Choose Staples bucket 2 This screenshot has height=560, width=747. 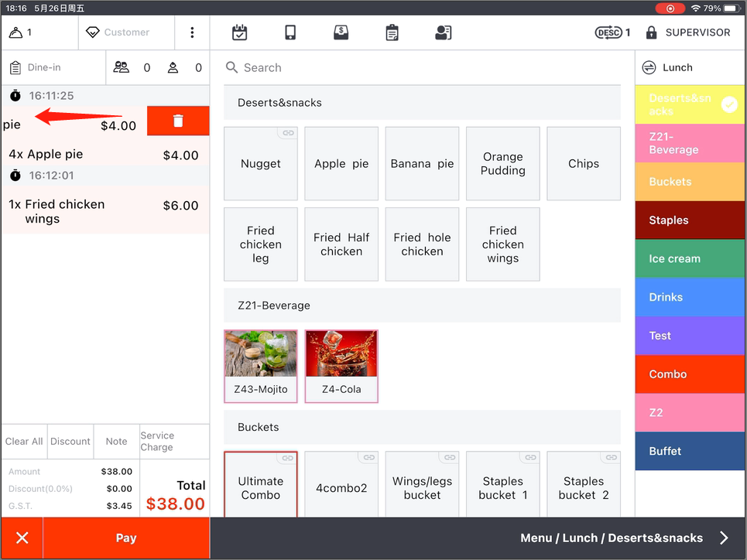coord(584,484)
